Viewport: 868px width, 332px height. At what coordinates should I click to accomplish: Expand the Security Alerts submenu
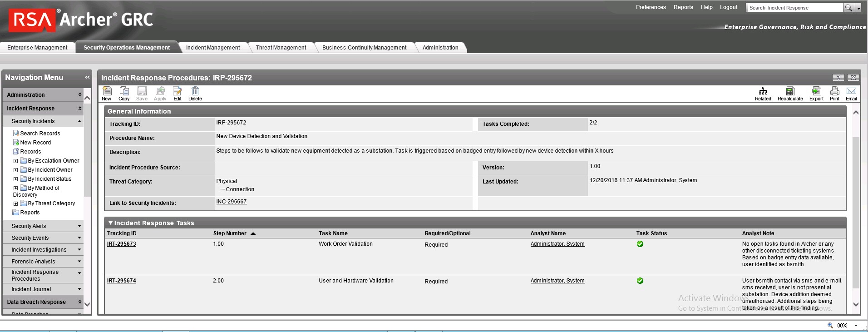79,226
